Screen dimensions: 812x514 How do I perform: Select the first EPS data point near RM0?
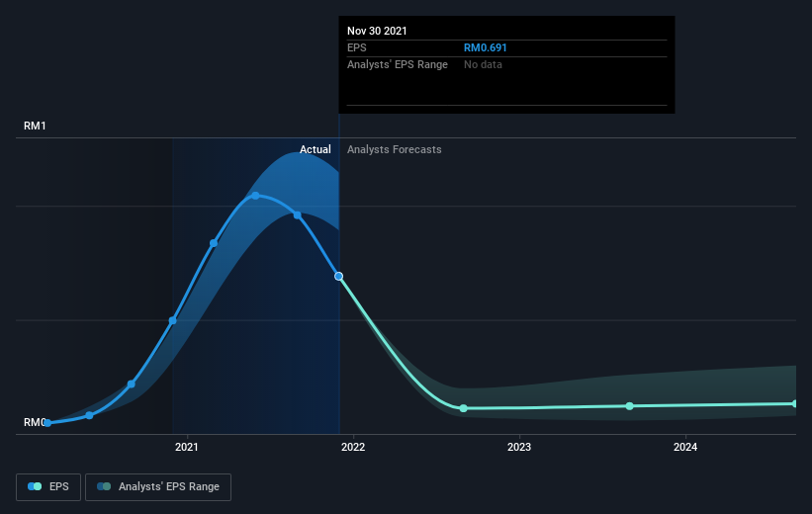47,423
